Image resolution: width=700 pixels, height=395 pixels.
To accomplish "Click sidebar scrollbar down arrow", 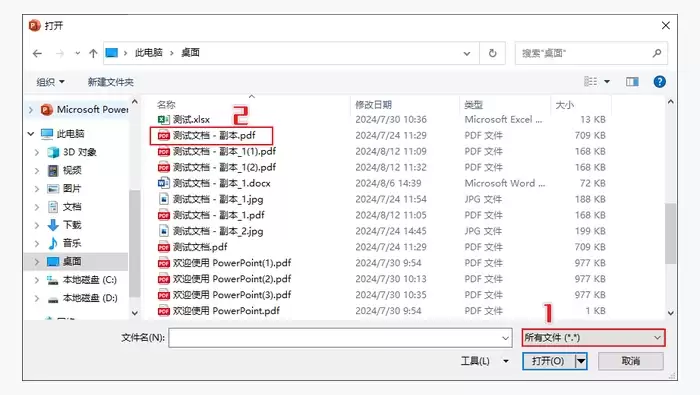I will pyautogui.click(x=134, y=313).
